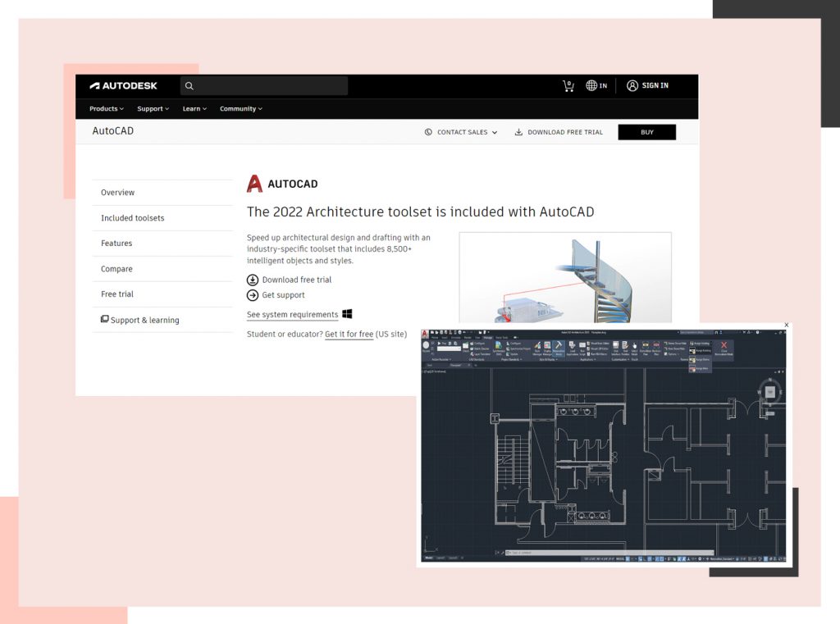The height and width of the screenshot is (624, 840).
Task: Click the AutoCAD product title in sub-header
Action: 113,131
